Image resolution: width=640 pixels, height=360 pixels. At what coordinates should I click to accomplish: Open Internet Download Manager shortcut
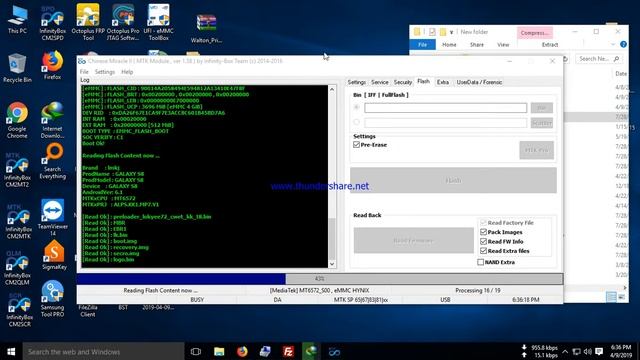click(53, 120)
